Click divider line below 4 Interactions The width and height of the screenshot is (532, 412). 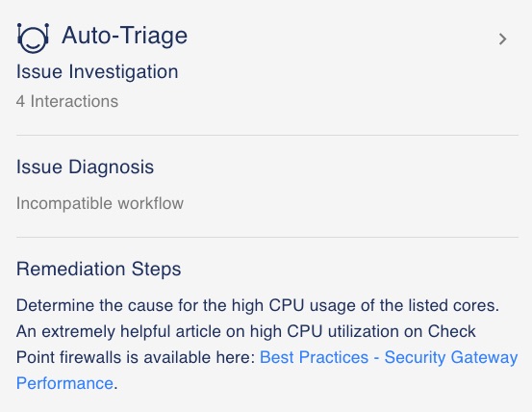[x=267, y=135]
